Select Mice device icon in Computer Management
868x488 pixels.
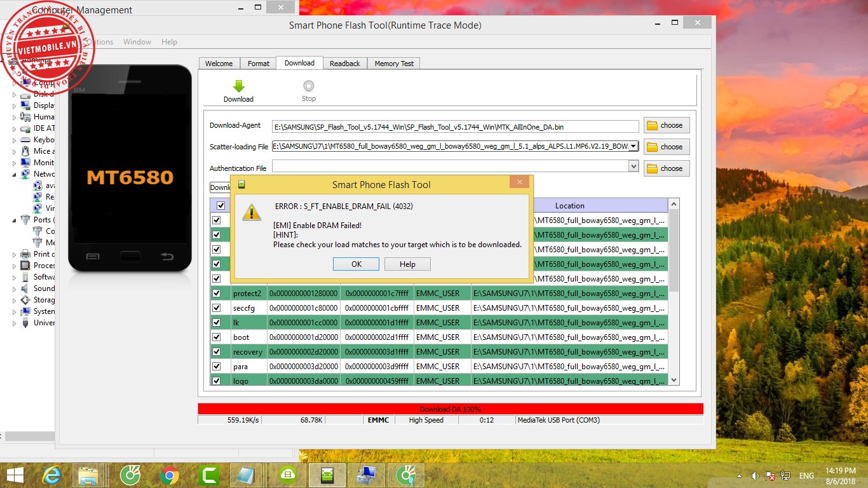[25, 151]
